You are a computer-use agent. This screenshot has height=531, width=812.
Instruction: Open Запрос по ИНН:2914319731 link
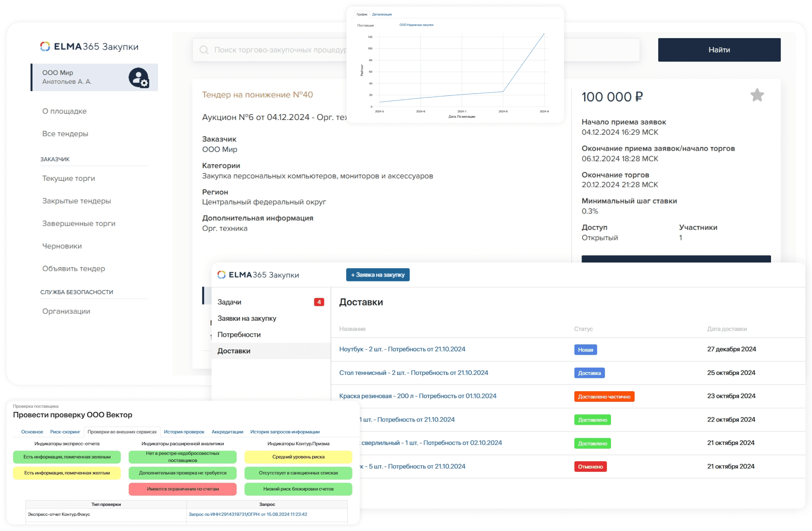248,514
